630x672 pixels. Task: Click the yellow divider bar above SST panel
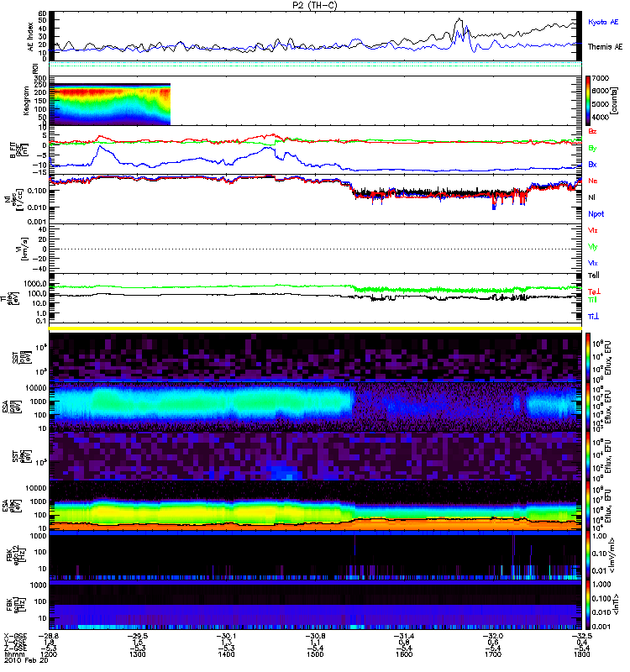(x=316, y=328)
